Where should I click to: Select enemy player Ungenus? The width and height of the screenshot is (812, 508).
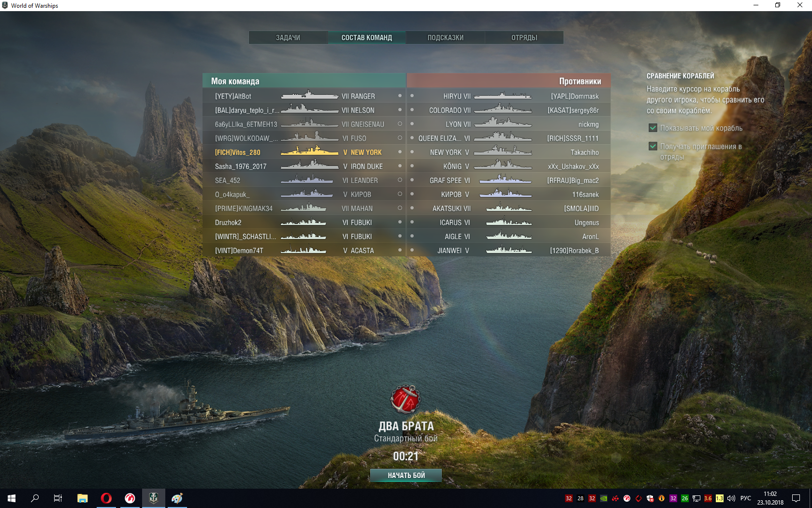[587, 223]
